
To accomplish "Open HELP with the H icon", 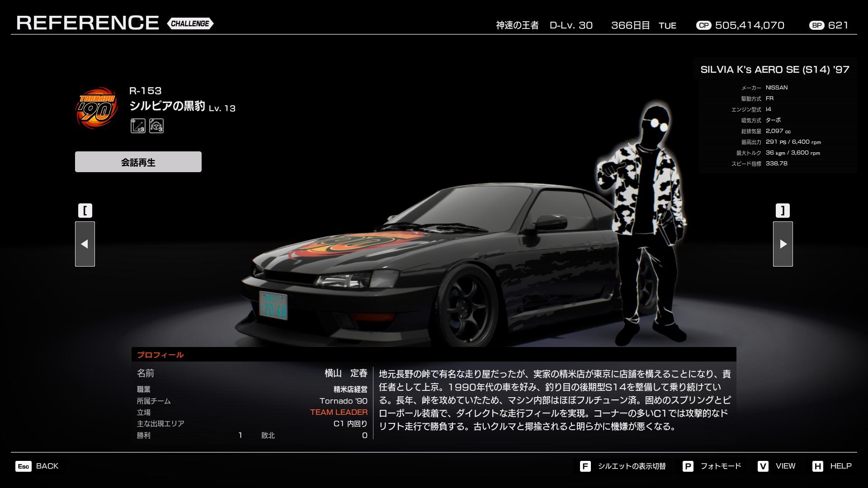I will click(x=817, y=466).
